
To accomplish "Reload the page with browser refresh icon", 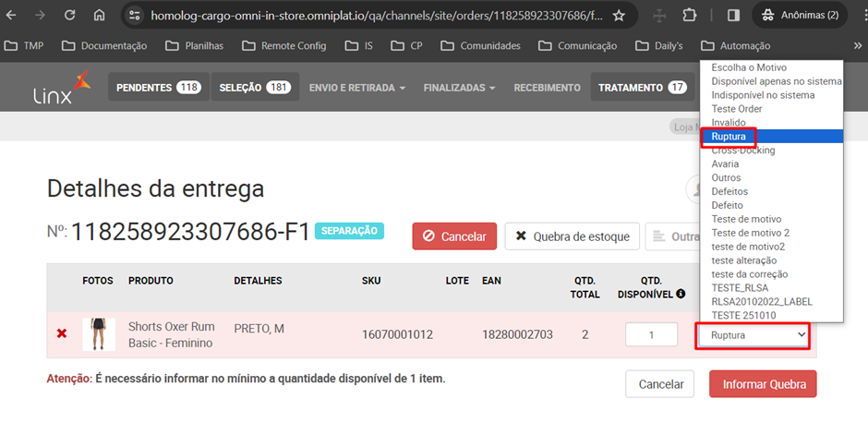I will point(69,16).
